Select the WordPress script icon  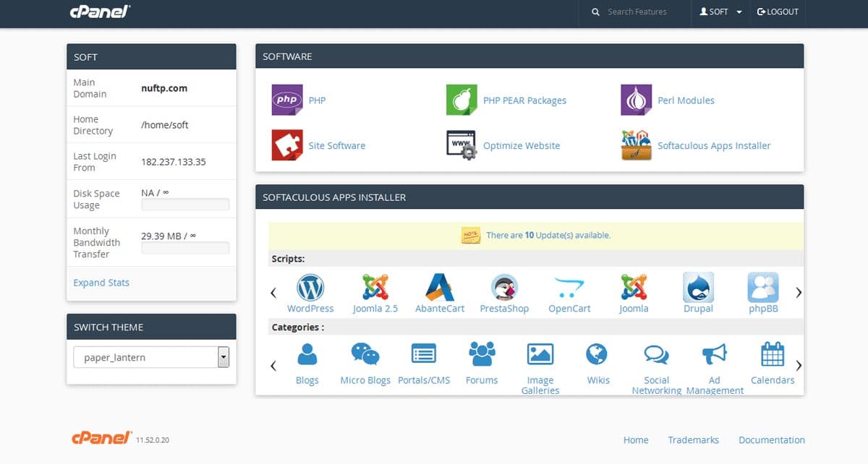tap(310, 288)
